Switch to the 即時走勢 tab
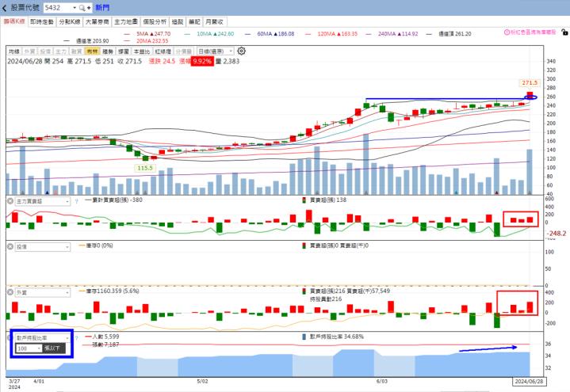 coord(42,22)
